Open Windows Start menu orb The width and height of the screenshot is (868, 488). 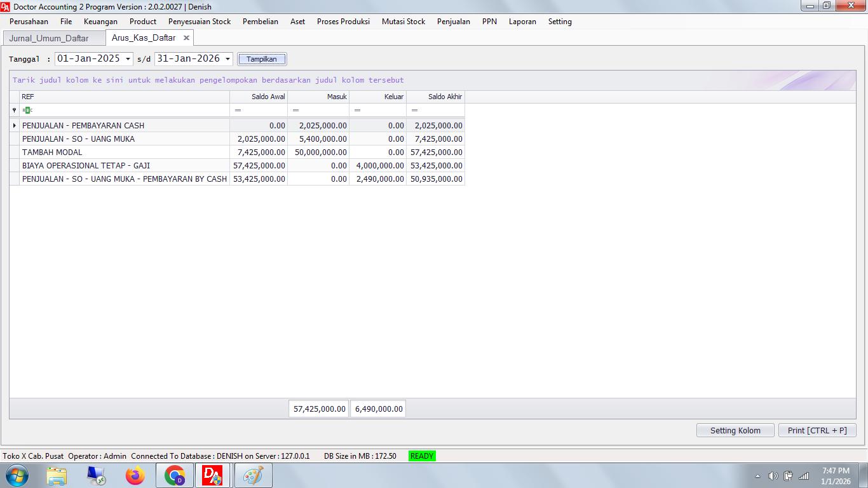[x=17, y=475]
